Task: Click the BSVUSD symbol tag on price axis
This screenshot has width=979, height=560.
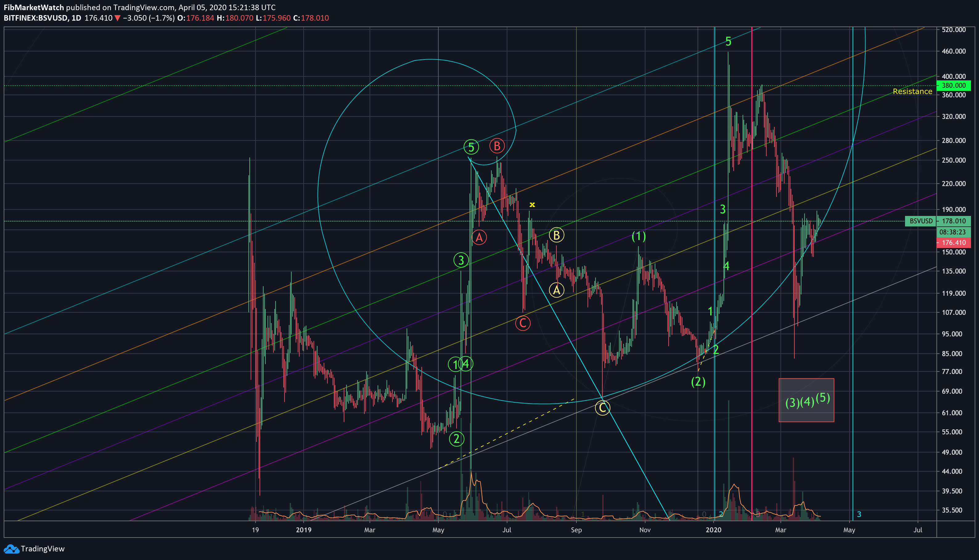Action: 920,221
